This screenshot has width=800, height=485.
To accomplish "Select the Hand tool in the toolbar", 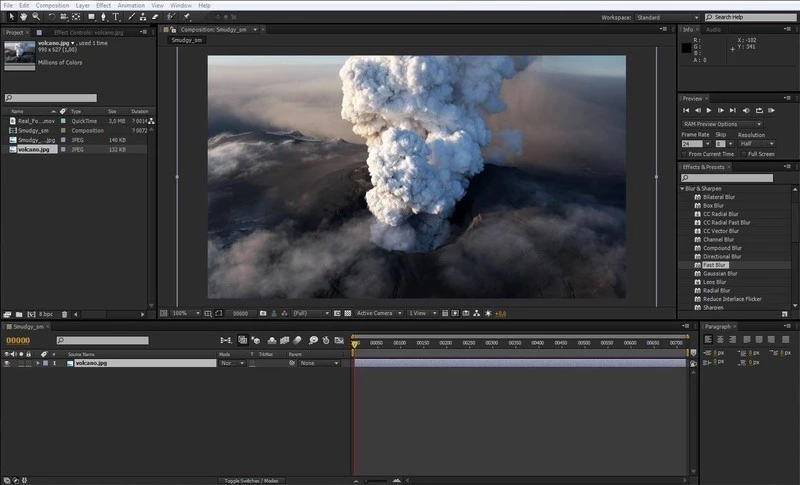I will click(x=22, y=17).
